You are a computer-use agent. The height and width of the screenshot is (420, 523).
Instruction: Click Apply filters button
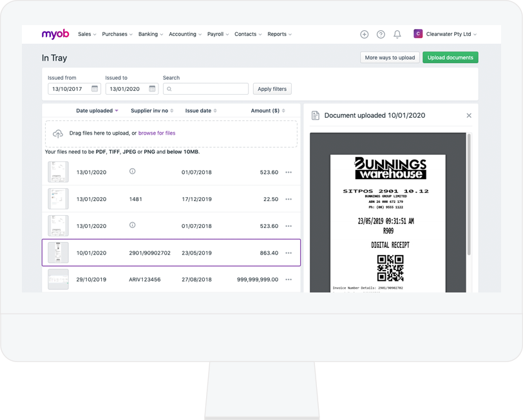[x=272, y=89]
